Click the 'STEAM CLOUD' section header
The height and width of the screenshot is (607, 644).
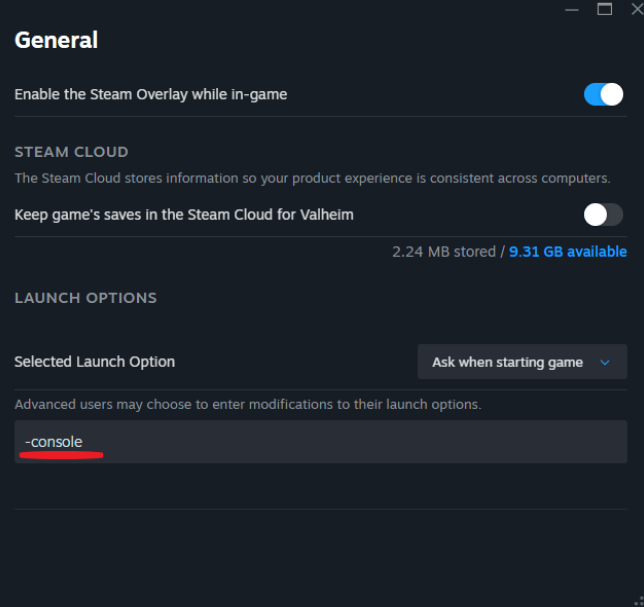[71, 152]
